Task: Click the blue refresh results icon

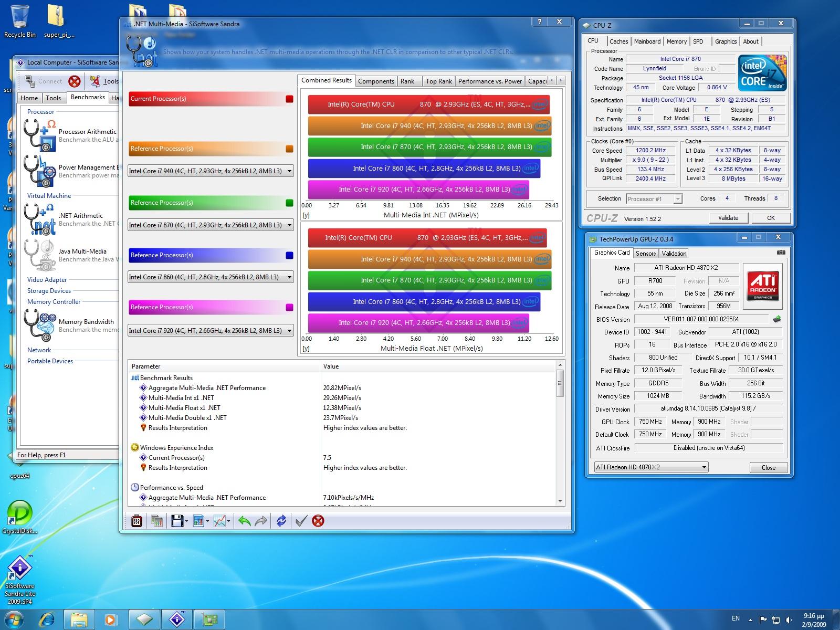Action: pyautogui.click(x=281, y=521)
